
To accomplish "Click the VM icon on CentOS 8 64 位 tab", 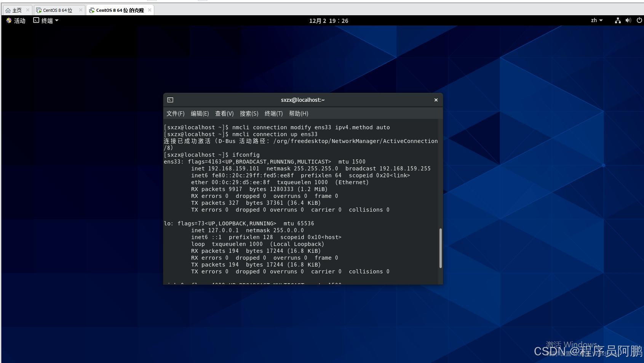I will [39, 10].
